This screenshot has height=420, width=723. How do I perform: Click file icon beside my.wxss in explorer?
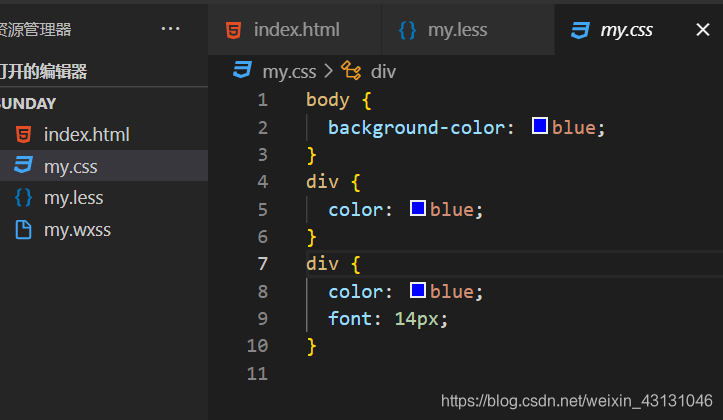click(24, 230)
